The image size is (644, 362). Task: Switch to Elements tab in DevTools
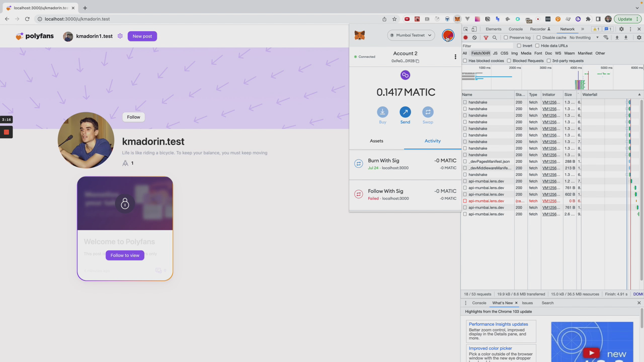493,29
